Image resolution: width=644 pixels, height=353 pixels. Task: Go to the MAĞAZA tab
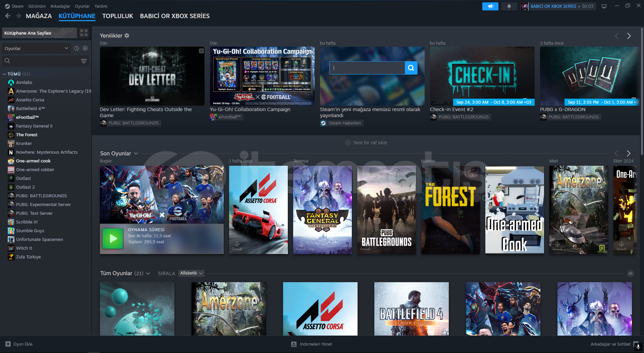(39, 16)
